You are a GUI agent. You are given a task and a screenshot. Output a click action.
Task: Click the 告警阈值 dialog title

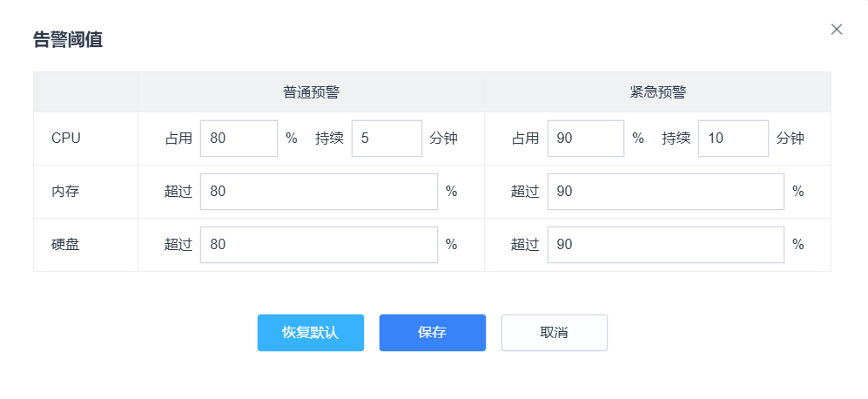(x=68, y=40)
